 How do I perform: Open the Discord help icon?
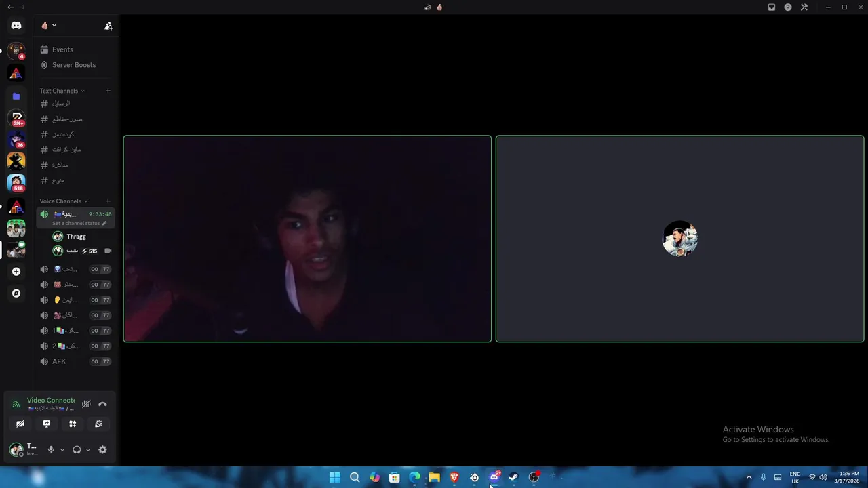click(788, 7)
